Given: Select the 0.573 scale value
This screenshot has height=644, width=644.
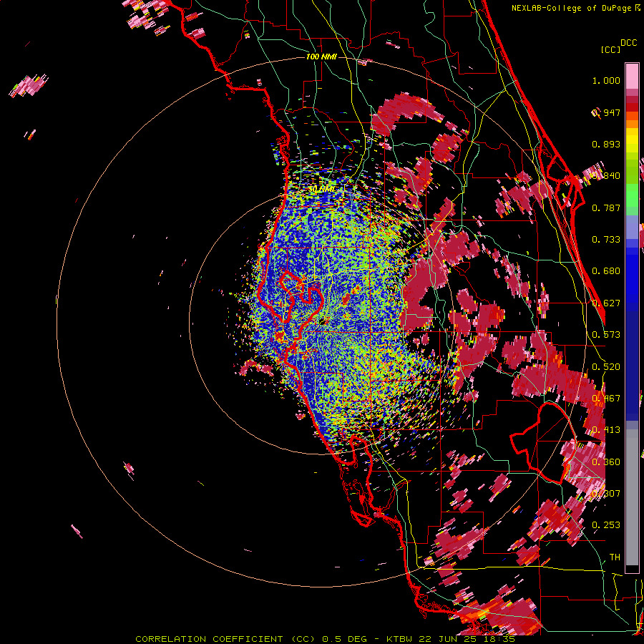Looking at the screenshot, I should 606,335.
